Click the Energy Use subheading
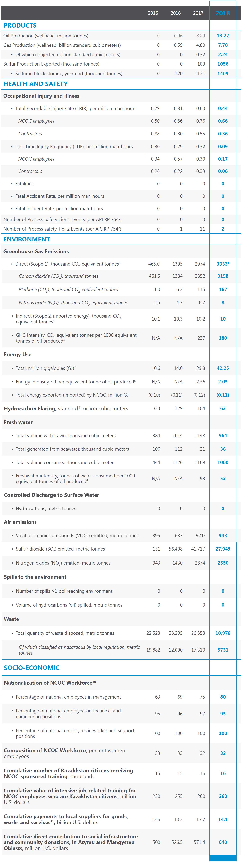 pyautogui.click(x=18, y=355)
